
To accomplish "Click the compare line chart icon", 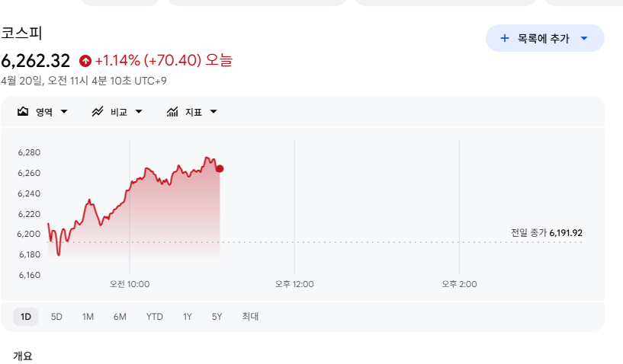I will (98, 112).
